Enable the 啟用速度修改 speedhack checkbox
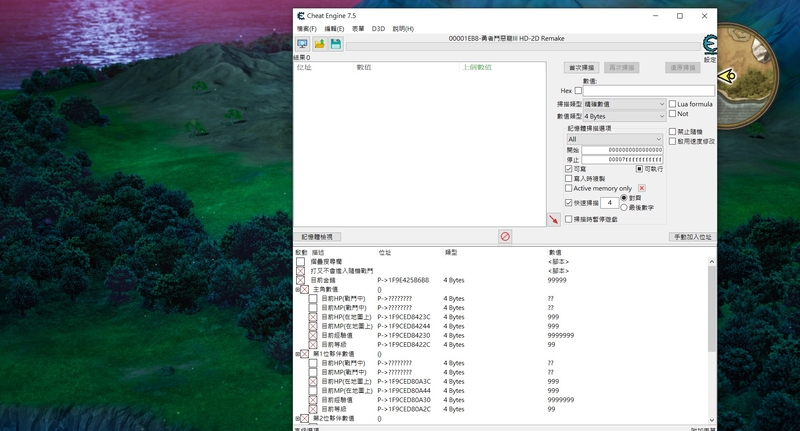800x431 pixels. tap(672, 141)
